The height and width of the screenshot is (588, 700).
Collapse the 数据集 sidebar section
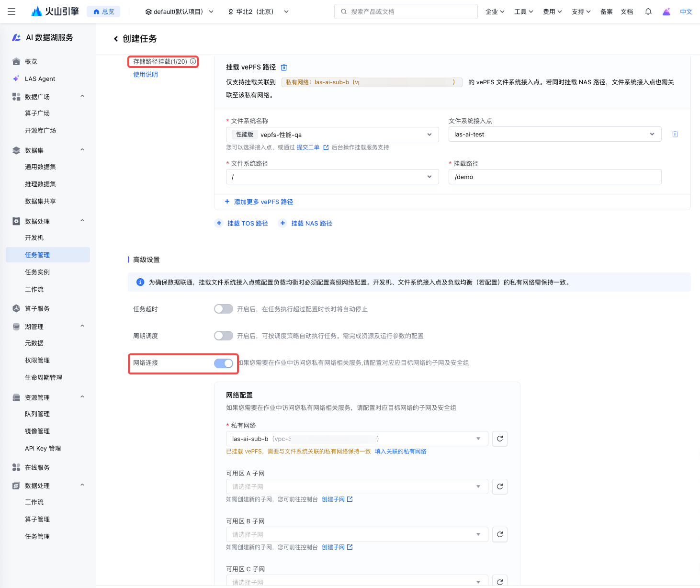pos(82,150)
